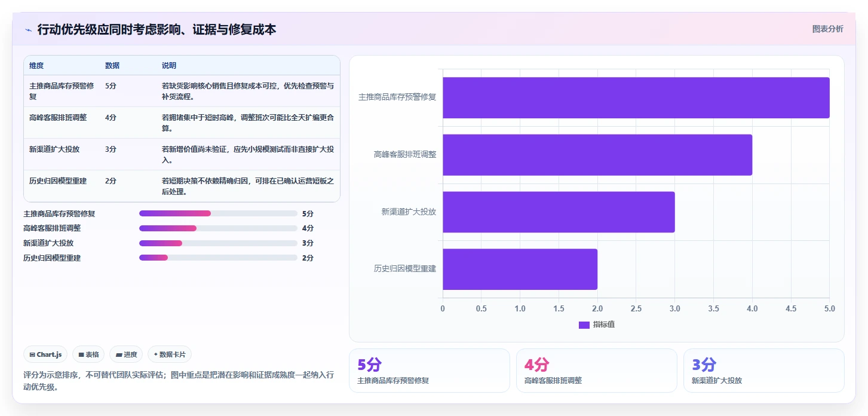Click the 指标值 legend text
The height and width of the screenshot is (416, 868).
[x=604, y=325]
